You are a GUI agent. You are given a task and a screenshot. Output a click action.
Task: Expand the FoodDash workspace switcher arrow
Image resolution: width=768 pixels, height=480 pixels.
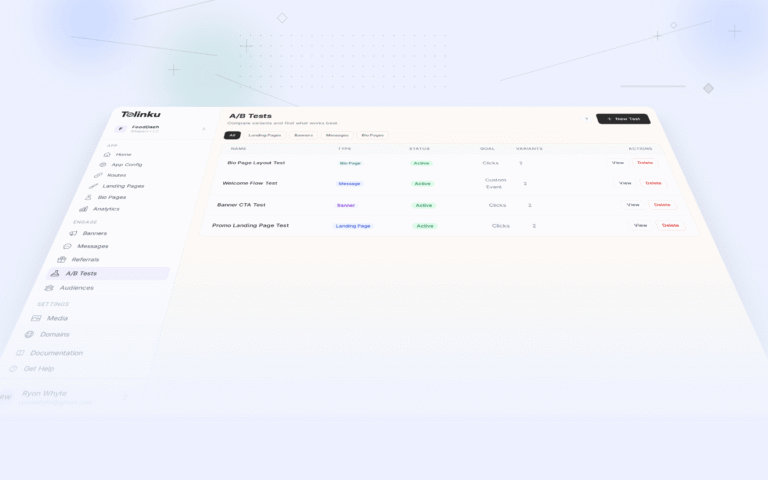coord(204,129)
